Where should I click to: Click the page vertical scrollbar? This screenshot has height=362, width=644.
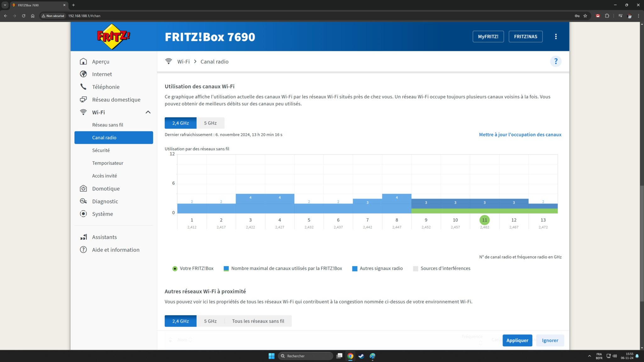point(642,244)
